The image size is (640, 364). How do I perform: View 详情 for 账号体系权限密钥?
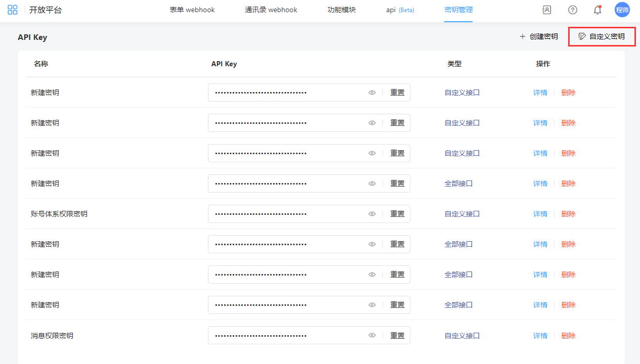(x=540, y=214)
